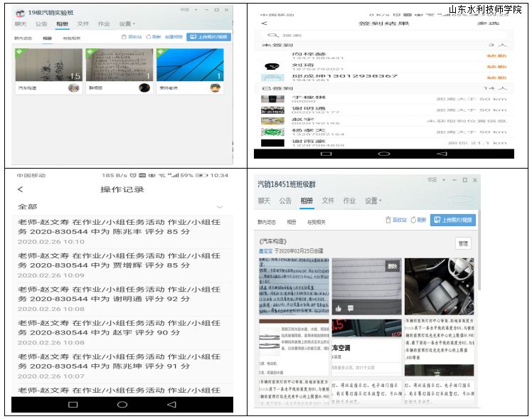Image resolution: width=532 pixels, height=419 pixels.
Task: Expand 设置 dropdown in 19级汽销实验班 window
Action: pos(127,23)
